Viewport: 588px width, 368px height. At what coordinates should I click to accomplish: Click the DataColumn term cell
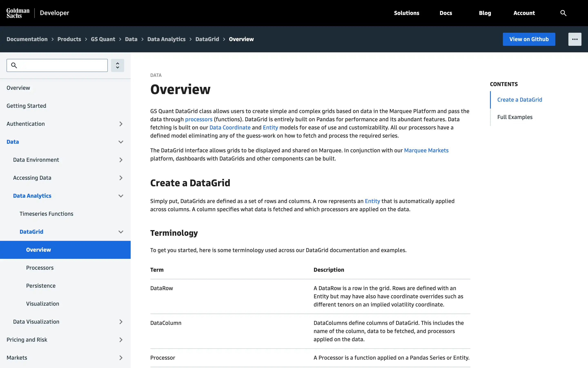pos(166,323)
